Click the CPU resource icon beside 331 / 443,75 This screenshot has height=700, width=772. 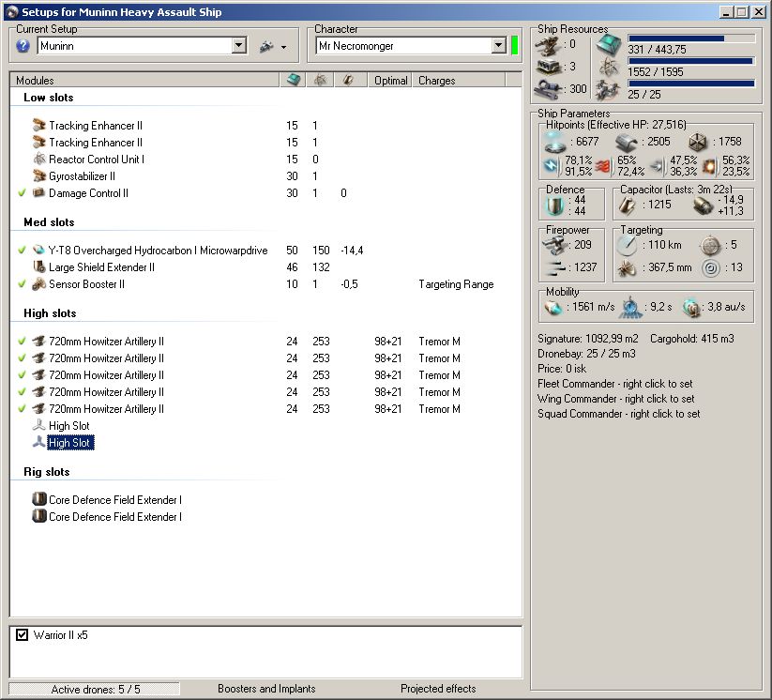(609, 45)
